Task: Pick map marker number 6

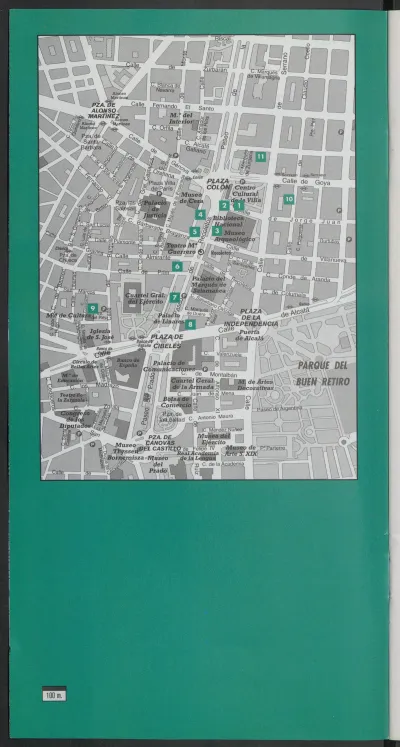Action: pyautogui.click(x=177, y=266)
